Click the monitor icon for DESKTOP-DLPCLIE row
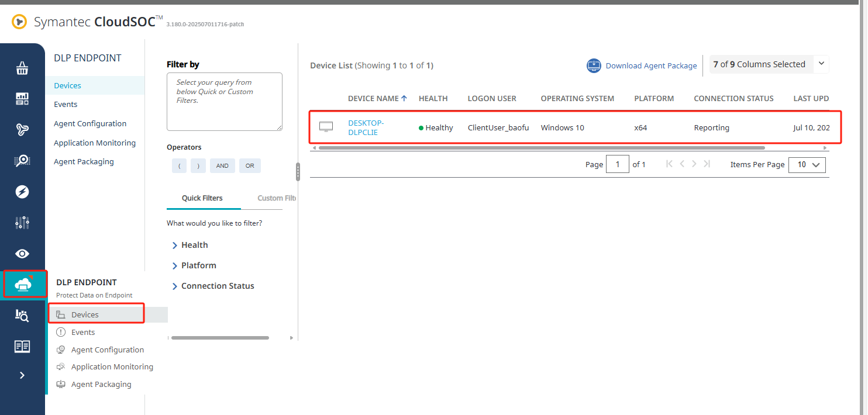The width and height of the screenshot is (868, 415). pos(326,127)
